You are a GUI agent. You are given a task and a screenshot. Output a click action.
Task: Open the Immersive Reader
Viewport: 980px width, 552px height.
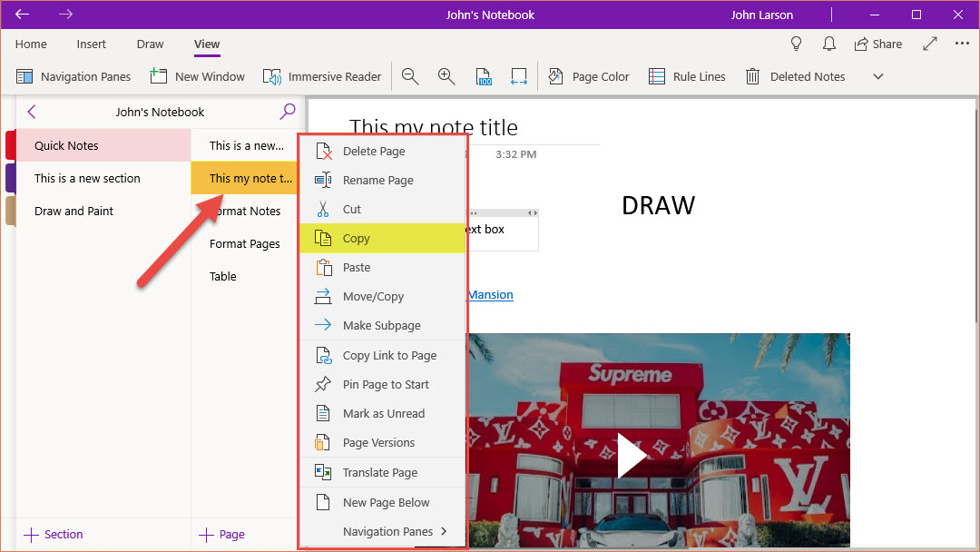coord(322,77)
